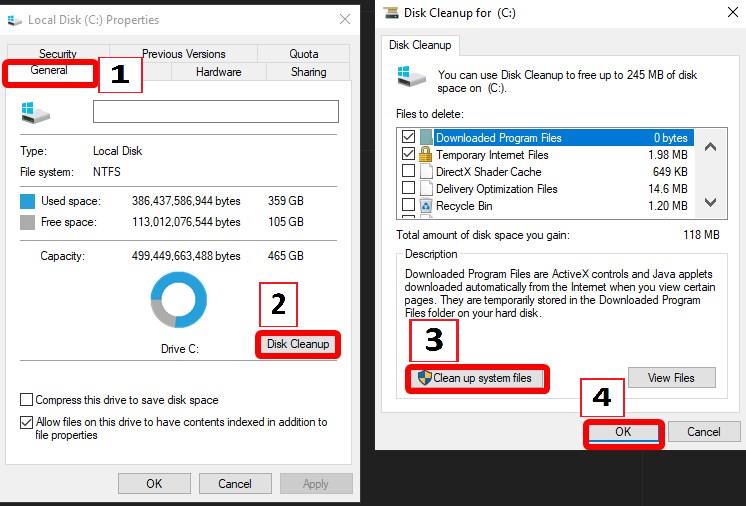Switch to the General tab

click(49, 70)
